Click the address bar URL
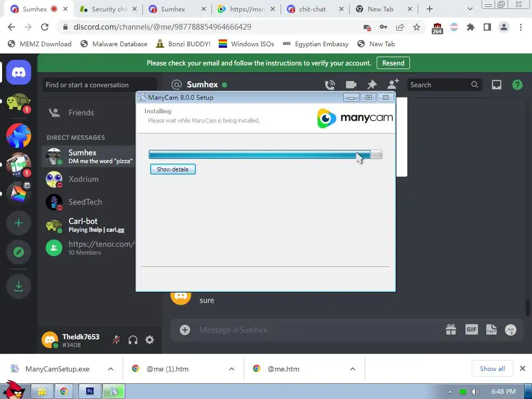The height and width of the screenshot is (399, 532). 162,27
